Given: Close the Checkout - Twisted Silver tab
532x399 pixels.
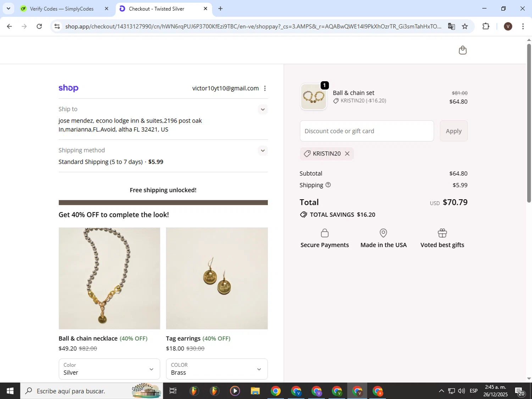Looking at the screenshot, I should coord(205,9).
